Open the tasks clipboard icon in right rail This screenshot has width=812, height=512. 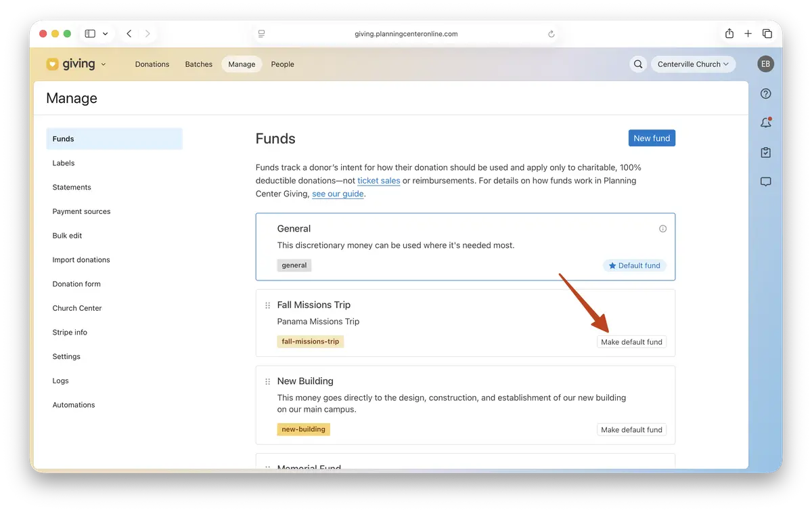(766, 152)
